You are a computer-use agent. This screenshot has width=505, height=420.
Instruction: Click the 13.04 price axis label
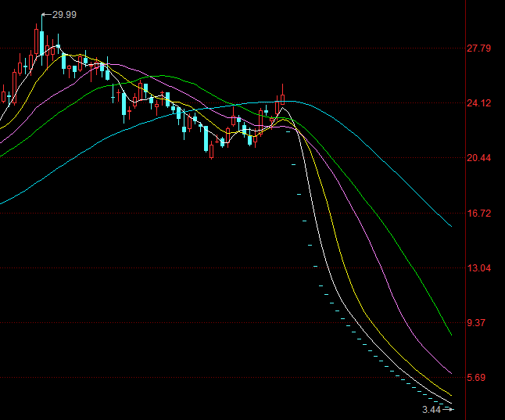pyautogui.click(x=478, y=268)
